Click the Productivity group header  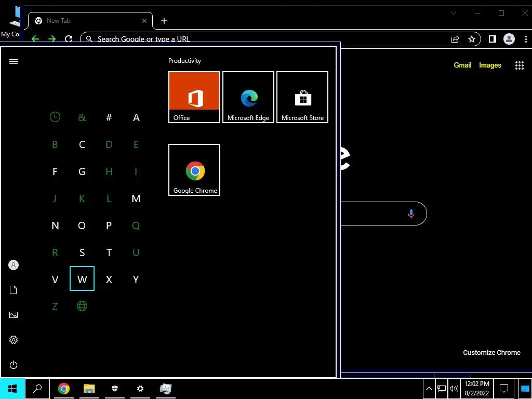click(184, 61)
